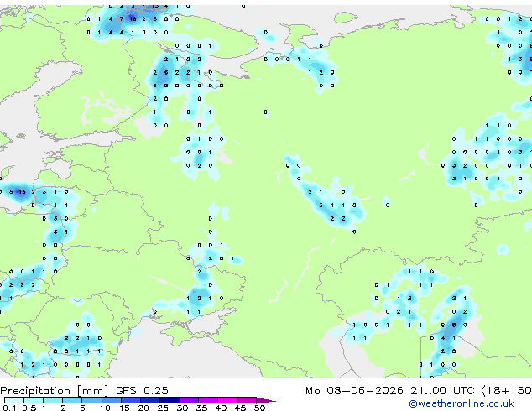The height and width of the screenshot is (411, 532).
Task: Select the legend swatch between 2 and 5
Action: 72,400
